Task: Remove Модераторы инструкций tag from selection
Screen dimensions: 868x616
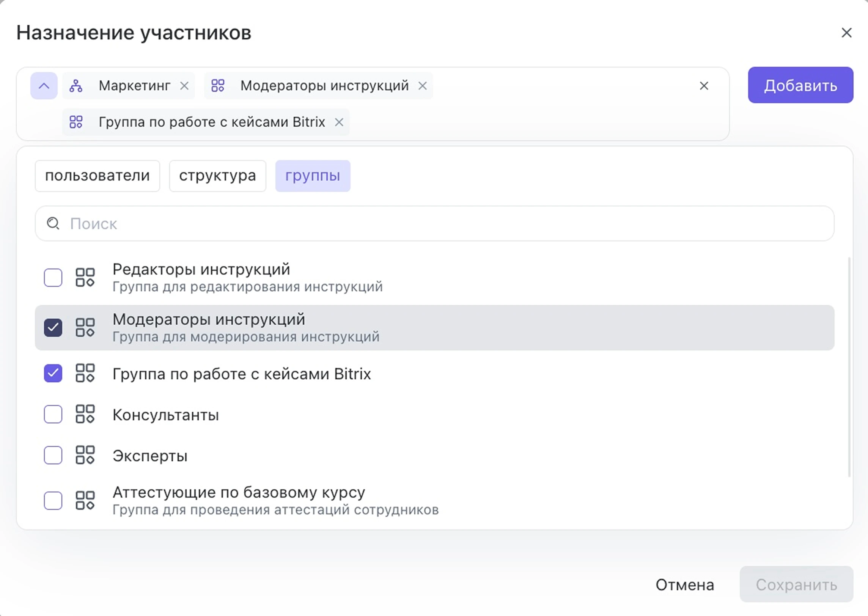Action: 422,86
